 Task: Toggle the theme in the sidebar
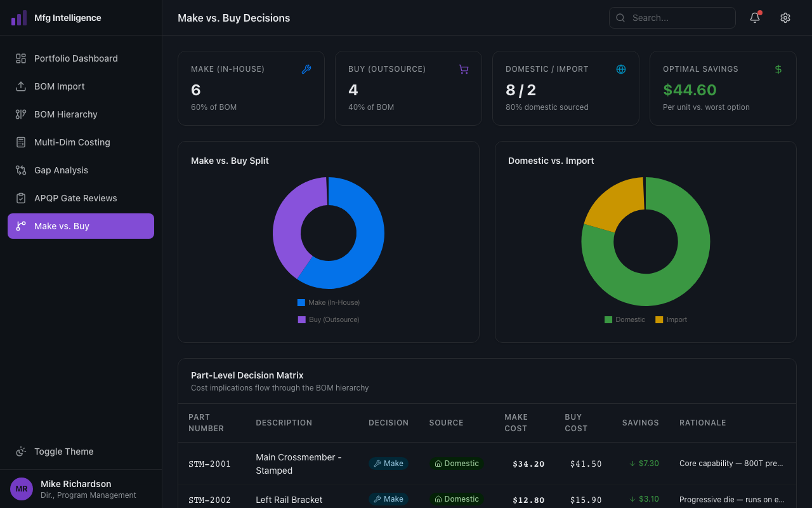(x=63, y=451)
